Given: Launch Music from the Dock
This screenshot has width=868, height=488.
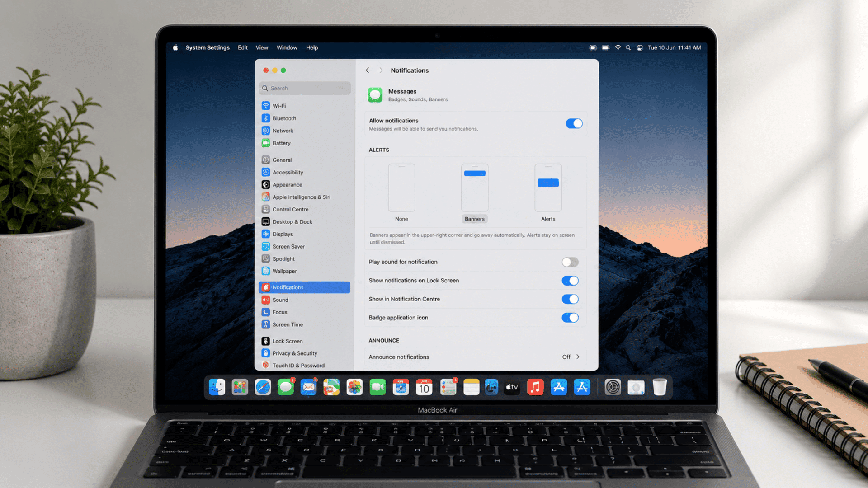Looking at the screenshot, I should click(535, 387).
